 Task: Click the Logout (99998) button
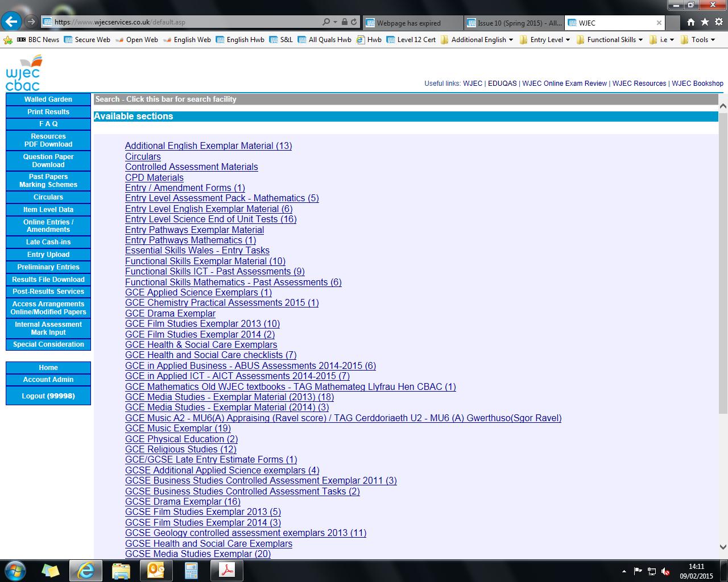coord(48,396)
